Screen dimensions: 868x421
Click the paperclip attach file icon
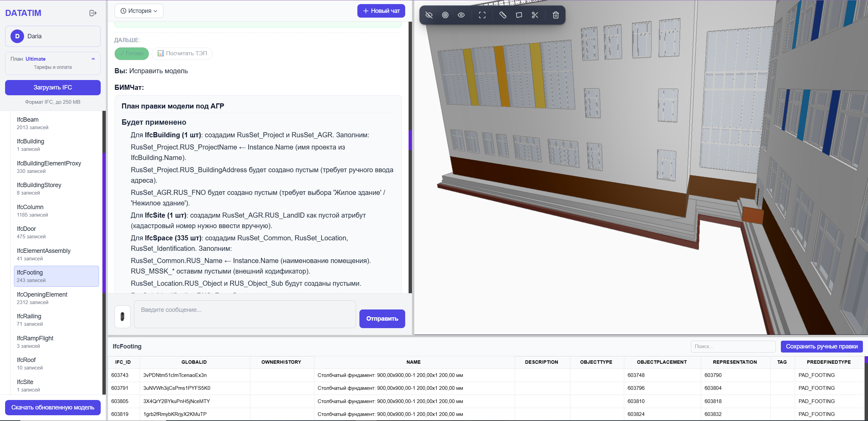122,317
